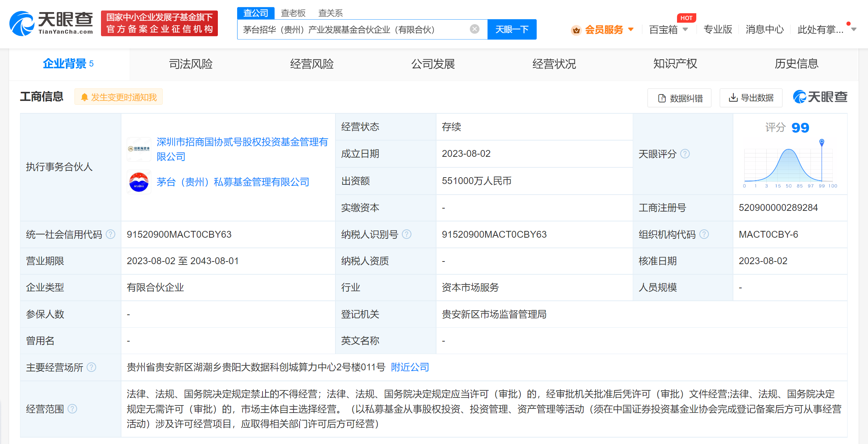
Task: Clear search box with the X icon
Action: (x=474, y=29)
